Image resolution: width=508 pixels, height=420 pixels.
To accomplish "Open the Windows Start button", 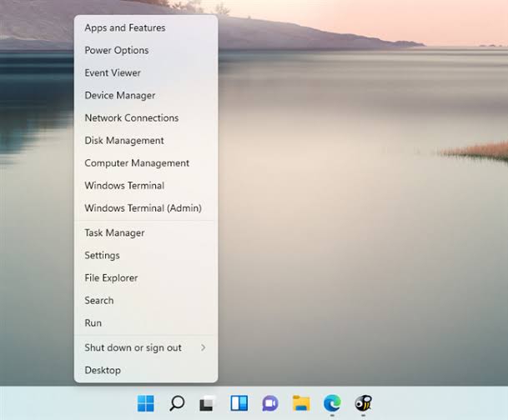I will [145, 403].
